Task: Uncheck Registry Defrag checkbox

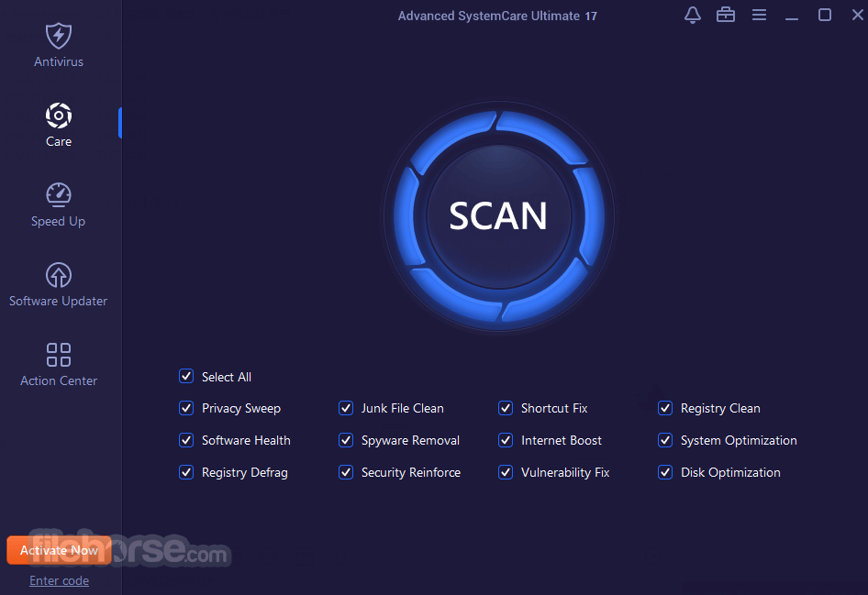Action: tap(186, 472)
